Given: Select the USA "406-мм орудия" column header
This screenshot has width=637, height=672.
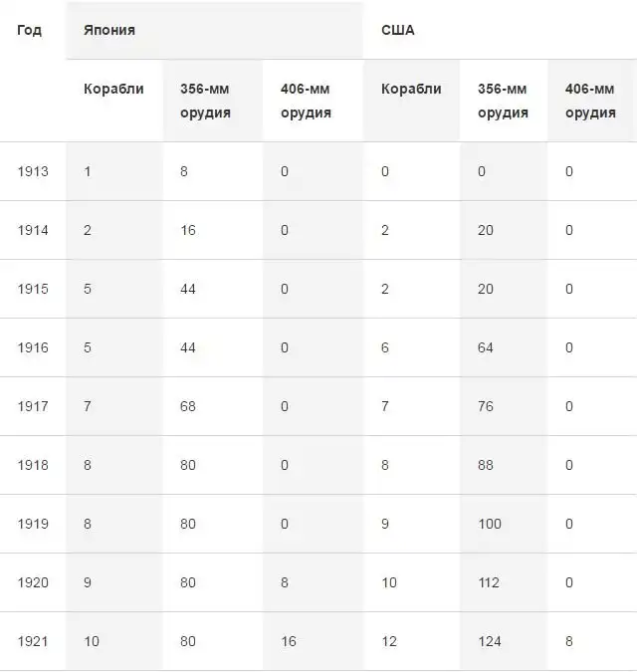Looking at the screenshot, I should point(590,101).
